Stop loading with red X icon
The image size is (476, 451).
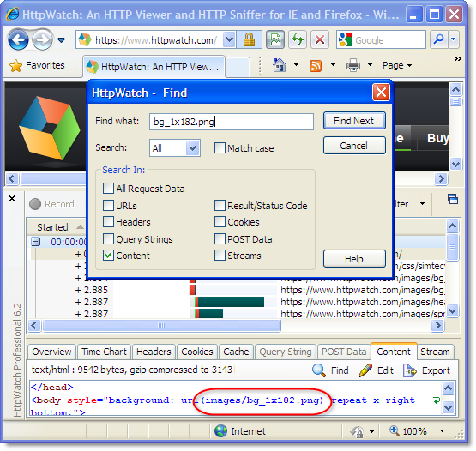tap(320, 39)
